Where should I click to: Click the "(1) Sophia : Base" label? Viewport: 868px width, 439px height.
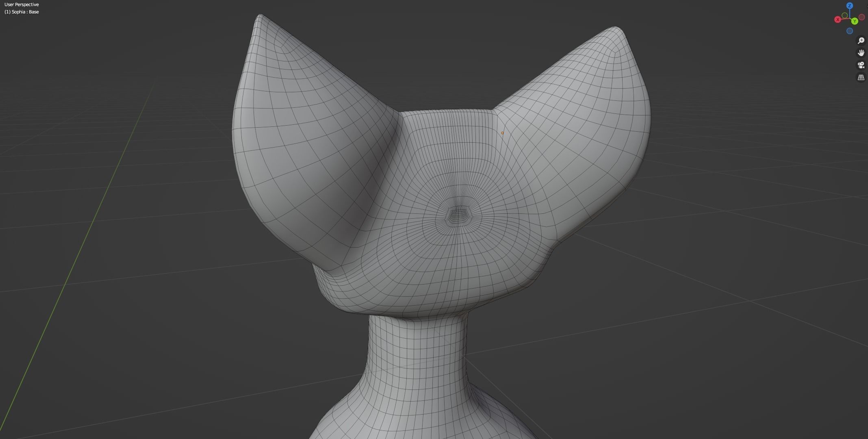coord(22,12)
